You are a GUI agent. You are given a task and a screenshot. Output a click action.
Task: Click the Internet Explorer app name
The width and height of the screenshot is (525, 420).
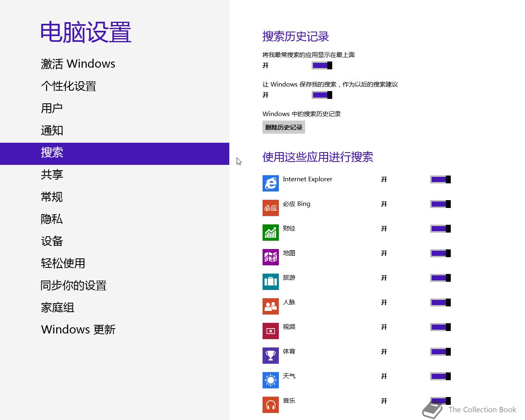click(308, 179)
